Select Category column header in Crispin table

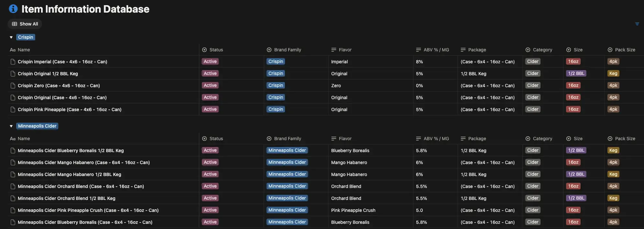(539, 50)
